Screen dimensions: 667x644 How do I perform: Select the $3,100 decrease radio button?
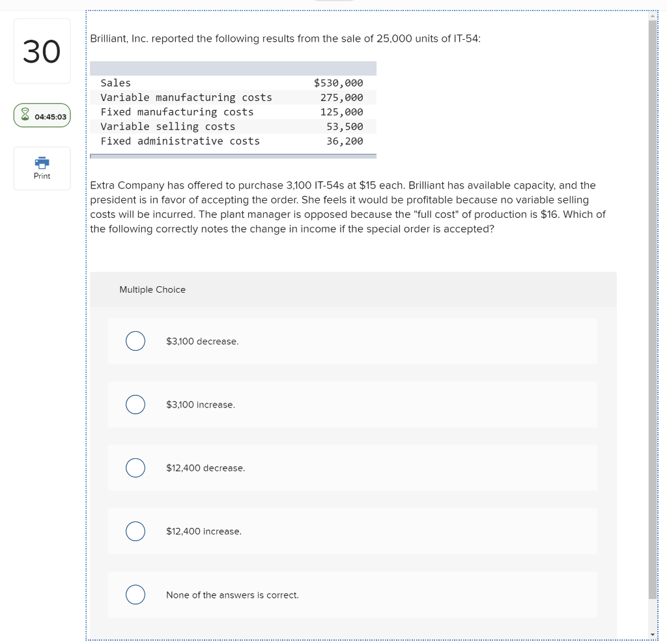coord(135,341)
